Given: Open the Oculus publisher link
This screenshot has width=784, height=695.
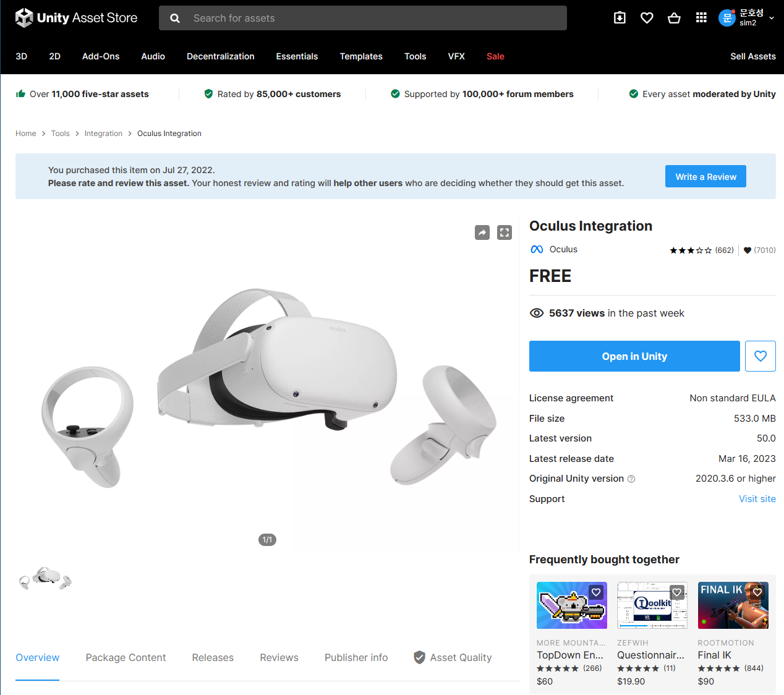Looking at the screenshot, I should [x=563, y=249].
